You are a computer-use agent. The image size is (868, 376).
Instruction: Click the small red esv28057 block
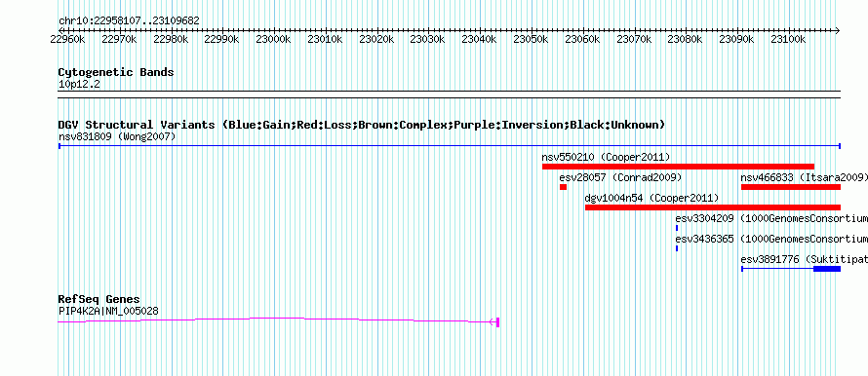pyautogui.click(x=563, y=187)
